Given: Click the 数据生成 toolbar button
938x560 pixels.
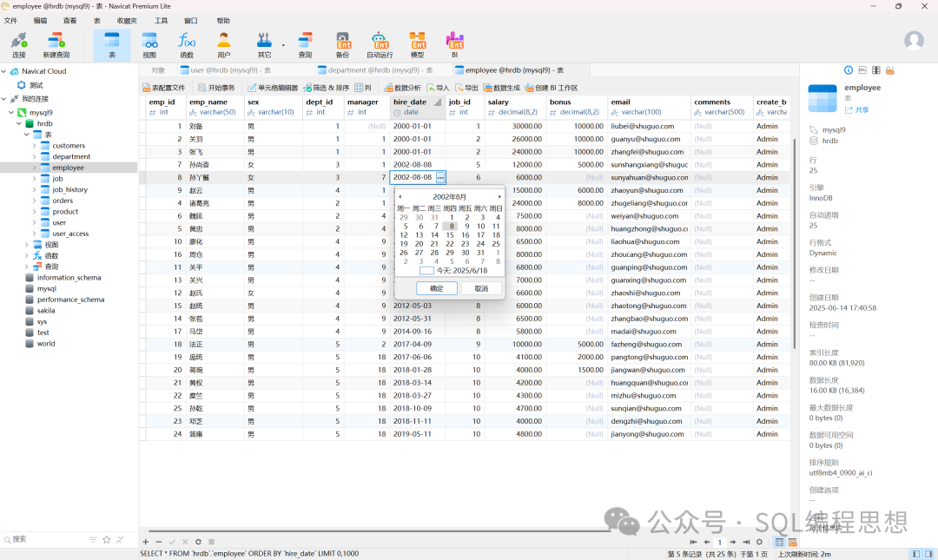Looking at the screenshot, I should point(501,88).
